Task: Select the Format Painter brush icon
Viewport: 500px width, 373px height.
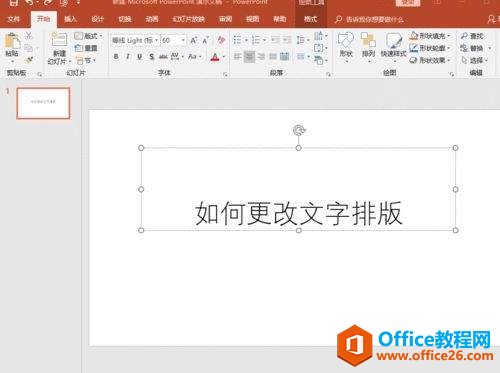Action: click(29, 60)
